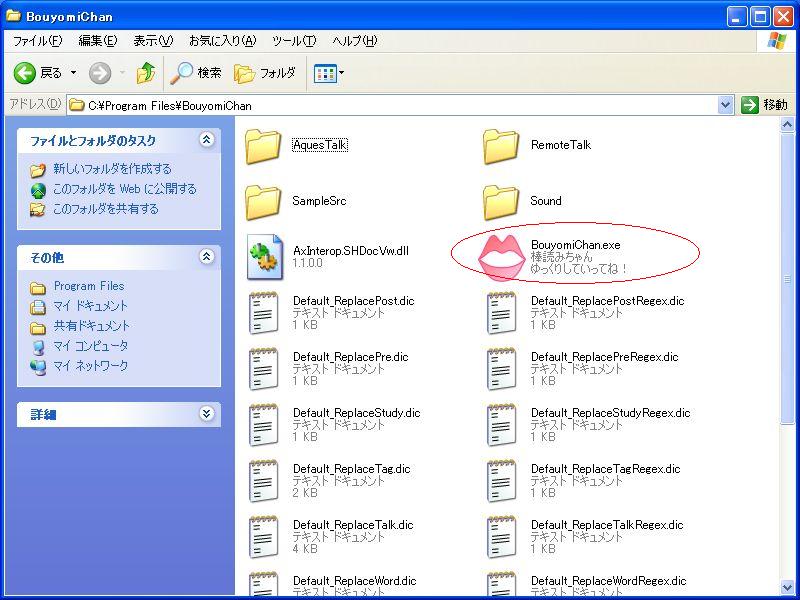Click the new folder task icon

(38, 170)
